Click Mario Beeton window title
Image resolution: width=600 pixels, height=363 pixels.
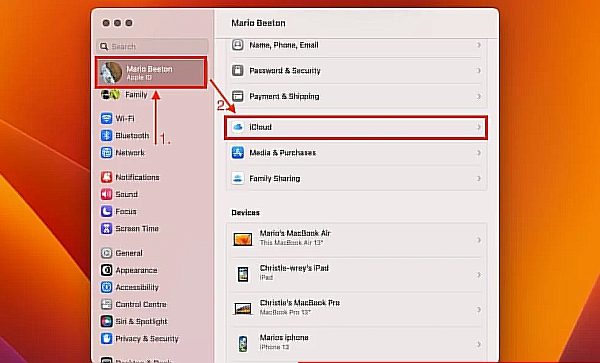coord(258,23)
